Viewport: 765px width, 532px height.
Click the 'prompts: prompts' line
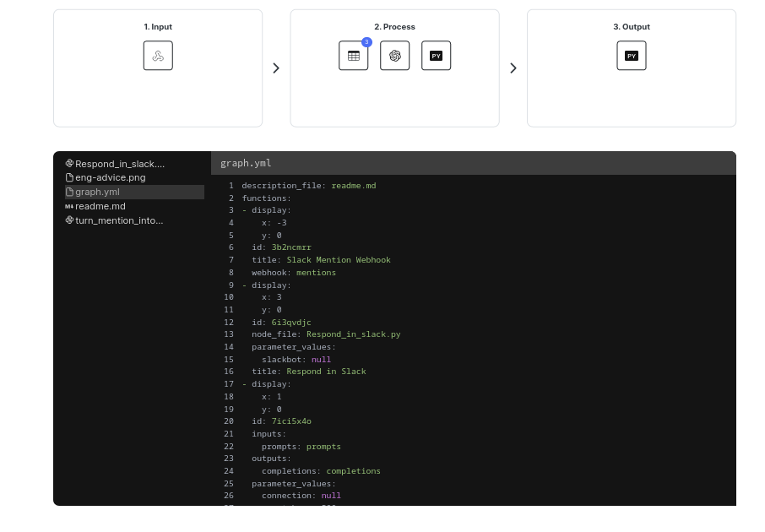coord(301,447)
